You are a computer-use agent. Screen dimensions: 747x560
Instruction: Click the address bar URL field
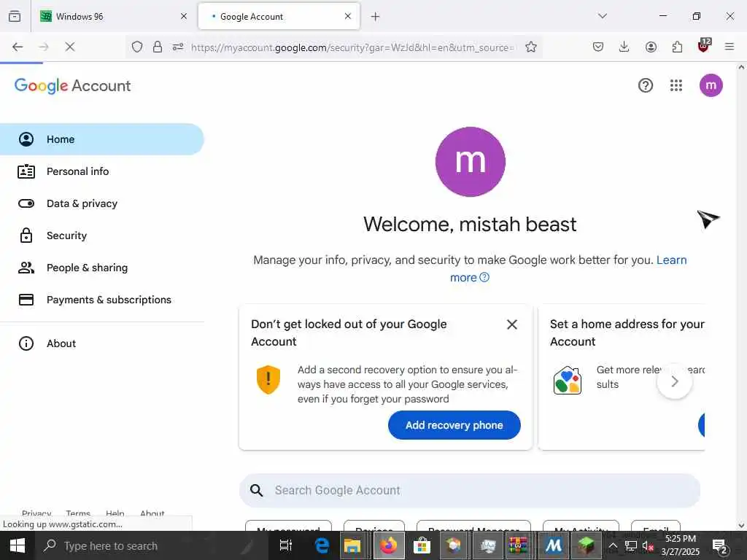coord(352,47)
